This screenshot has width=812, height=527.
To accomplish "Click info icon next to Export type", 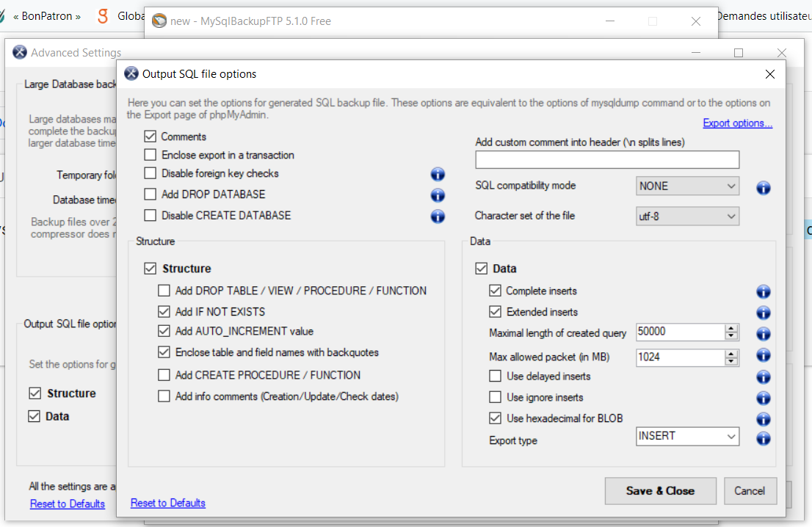I will click(x=763, y=439).
